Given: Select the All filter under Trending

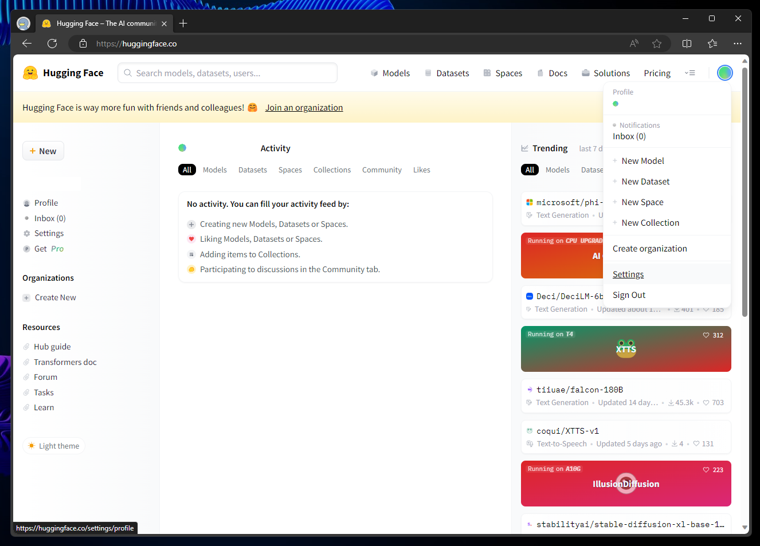Looking at the screenshot, I should (x=530, y=170).
